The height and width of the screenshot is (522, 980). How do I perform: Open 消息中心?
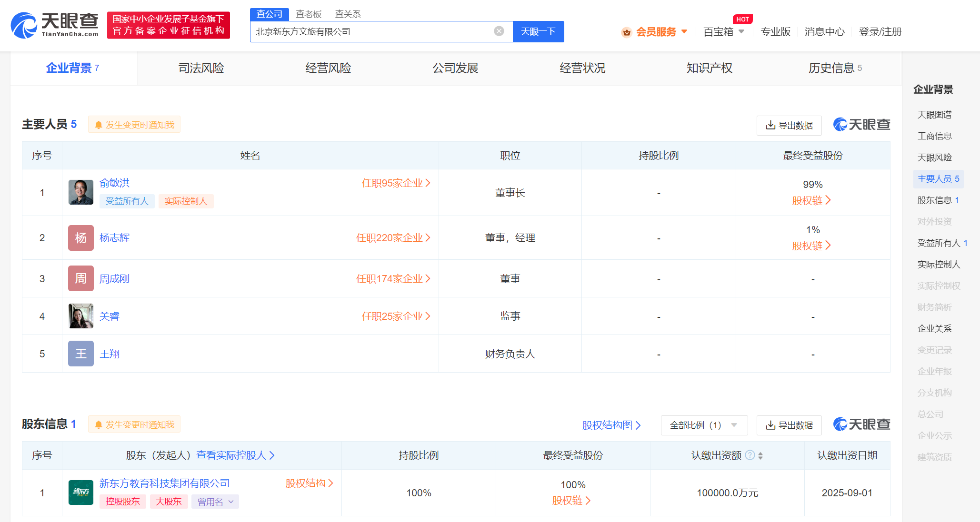[x=824, y=32]
